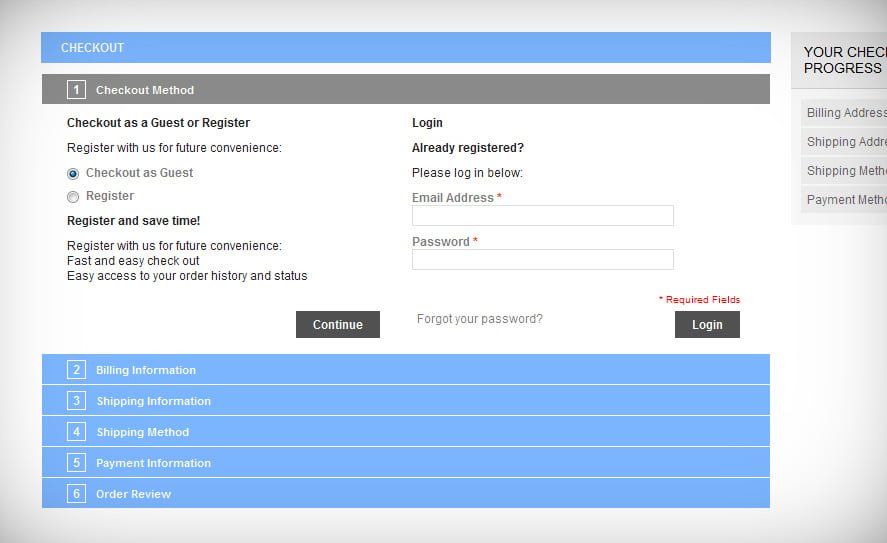
Task: Click the step 6 number badge
Action: click(x=76, y=494)
